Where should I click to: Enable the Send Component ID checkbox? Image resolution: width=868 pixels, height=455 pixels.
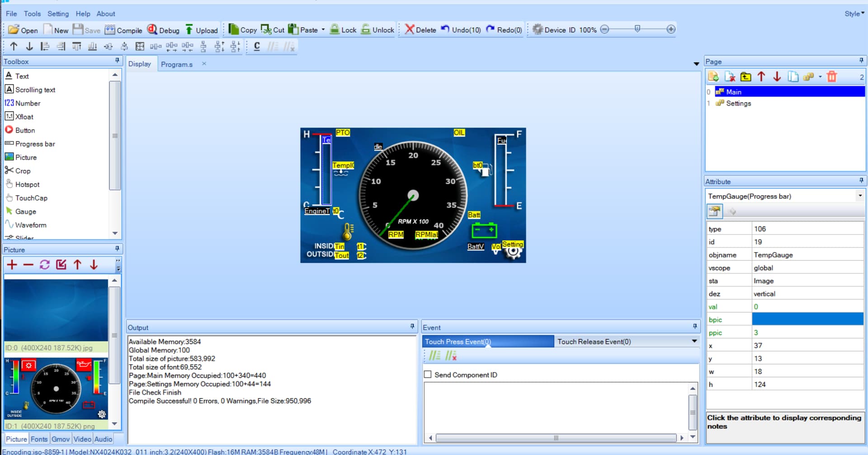click(428, 374)
